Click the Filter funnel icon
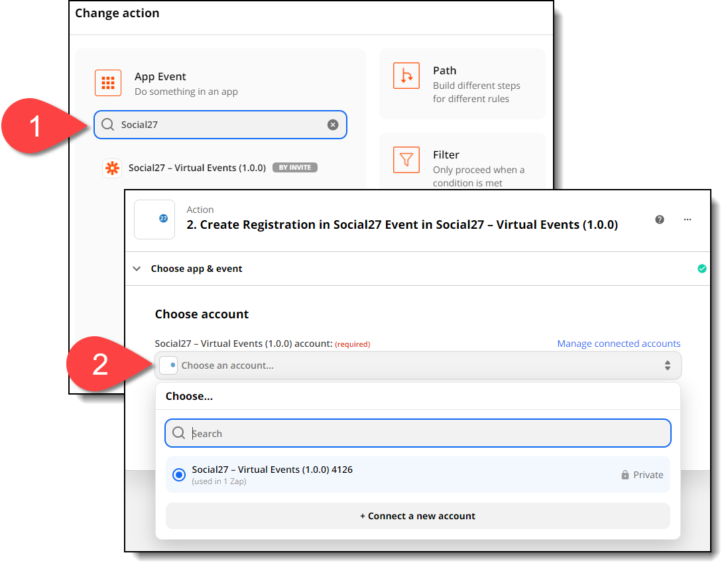This screenshot has width=728, height=569. click(406, 160)
